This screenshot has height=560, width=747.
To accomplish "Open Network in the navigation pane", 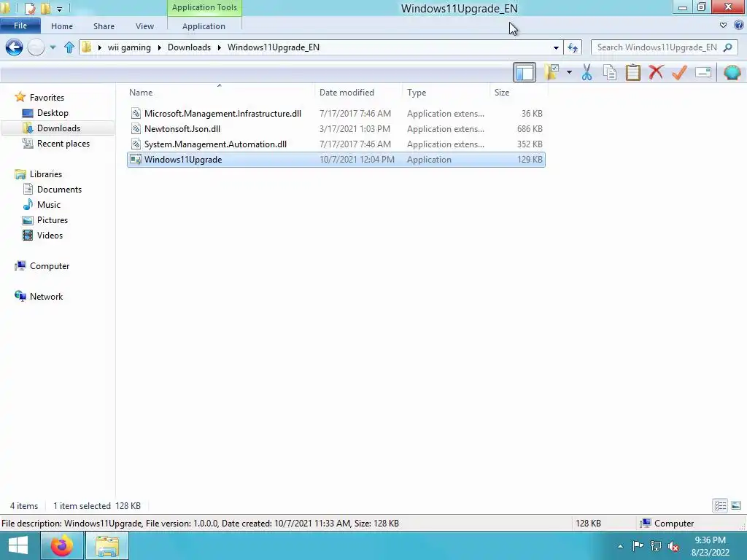I will [x=46, y=296].
